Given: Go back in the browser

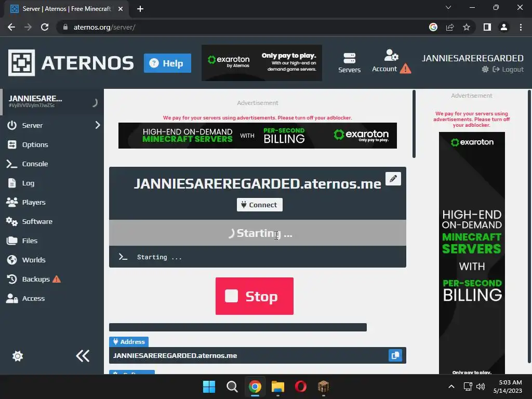Looking at the screenshot, I should 11,27.
